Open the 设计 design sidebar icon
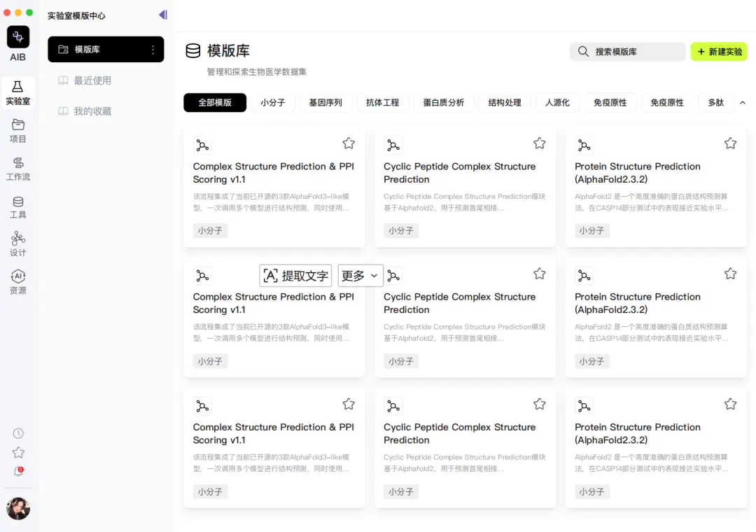 [17, 244]
